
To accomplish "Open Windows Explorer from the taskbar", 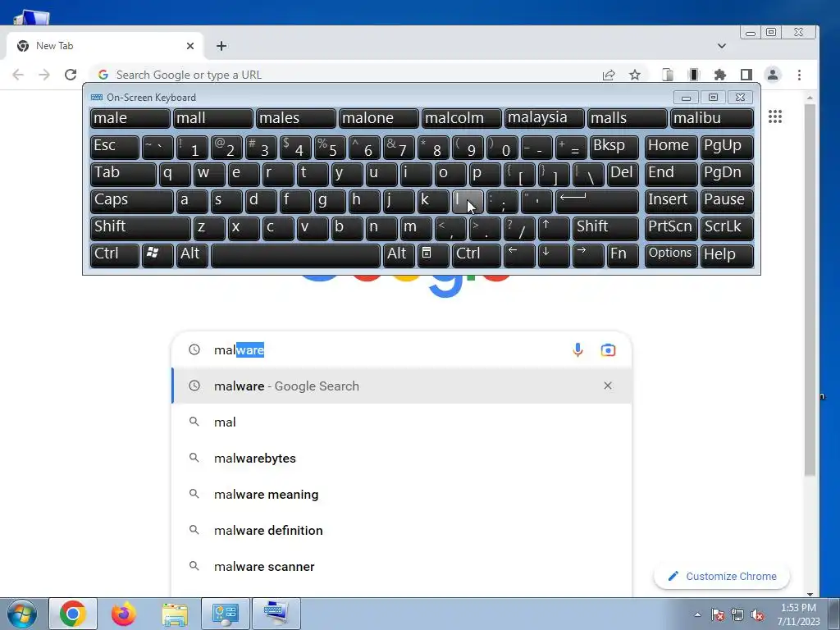I will (175, 614).
